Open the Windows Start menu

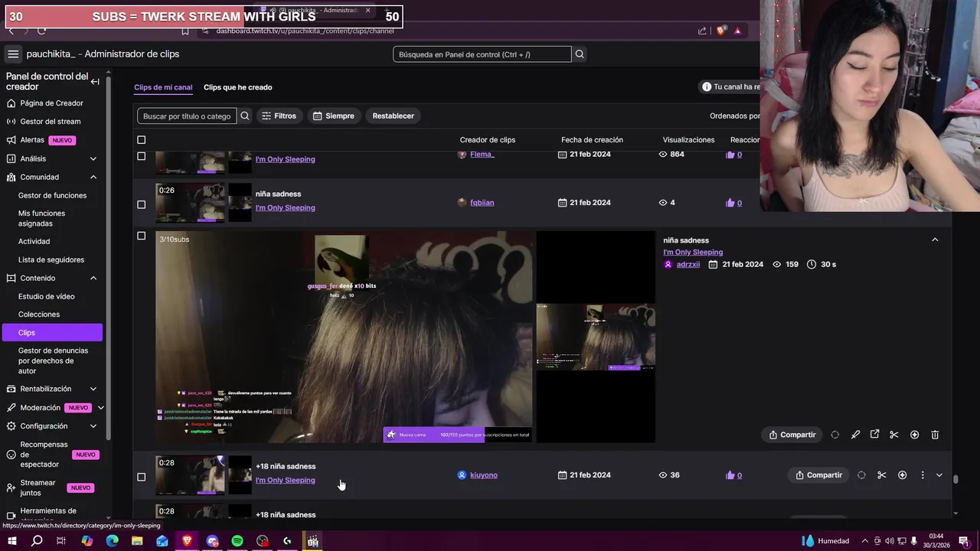coord(11,541)
